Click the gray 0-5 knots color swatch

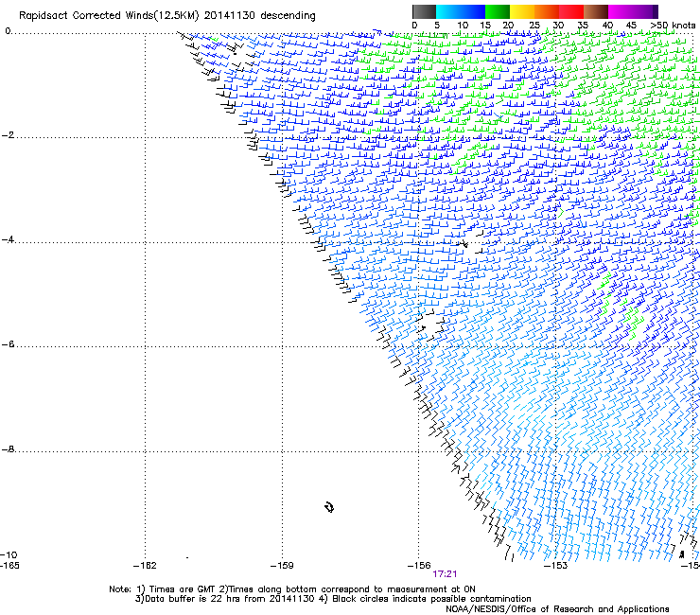[424, 11]
